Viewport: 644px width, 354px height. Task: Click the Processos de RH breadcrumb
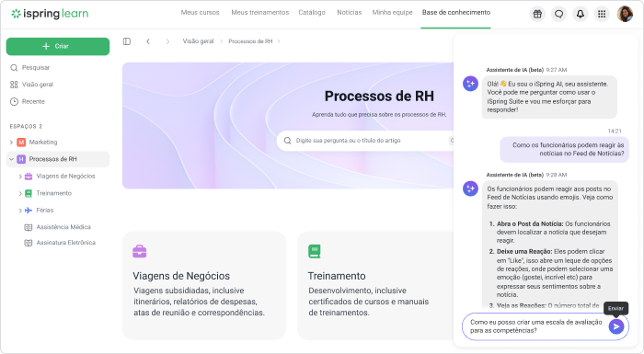pyautogui.click(x=250, y=41)
